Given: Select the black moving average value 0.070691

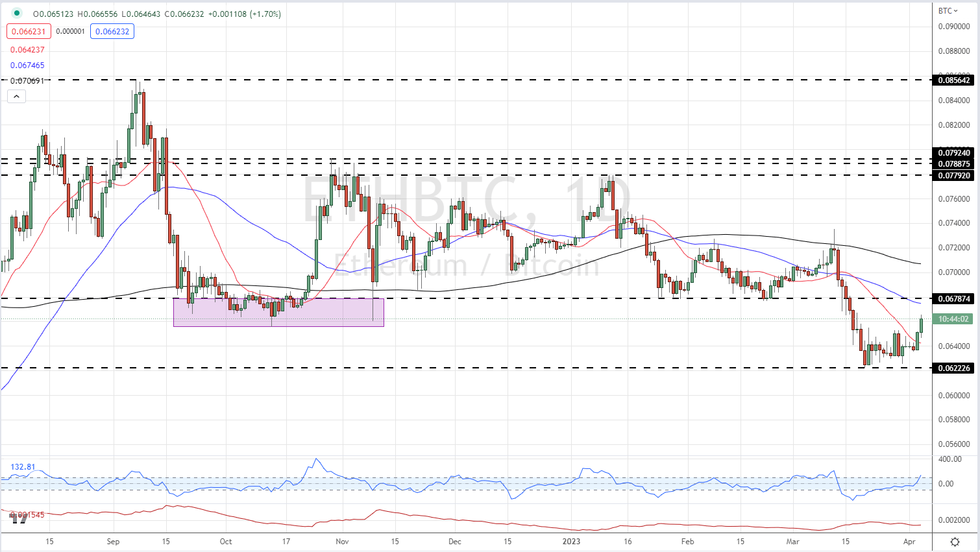Looking at the screenshot, I should [27, 81].
